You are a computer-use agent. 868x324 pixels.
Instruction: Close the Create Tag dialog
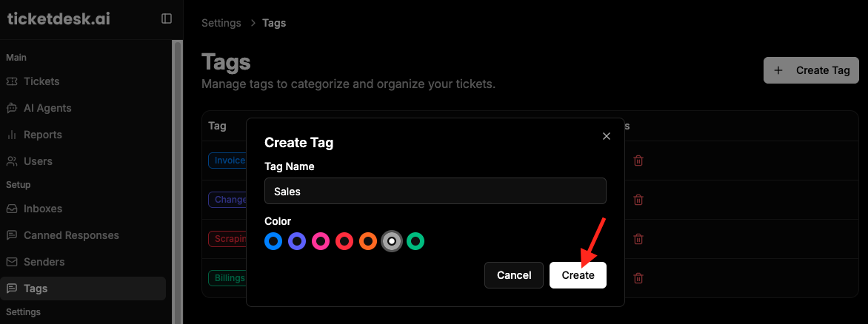tap(606, 136)
